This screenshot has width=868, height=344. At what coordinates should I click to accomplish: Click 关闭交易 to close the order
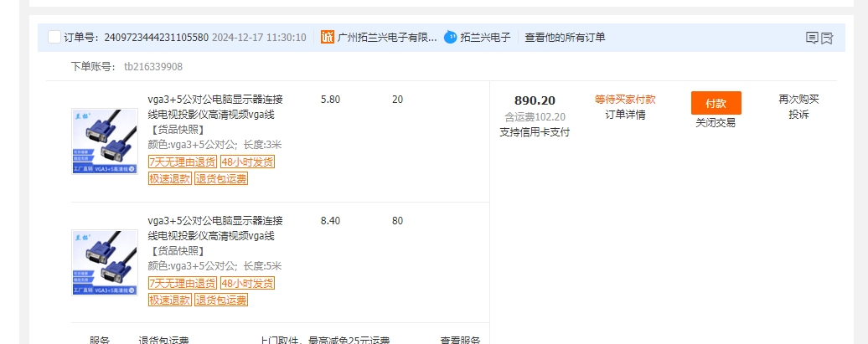click(716, 122)
